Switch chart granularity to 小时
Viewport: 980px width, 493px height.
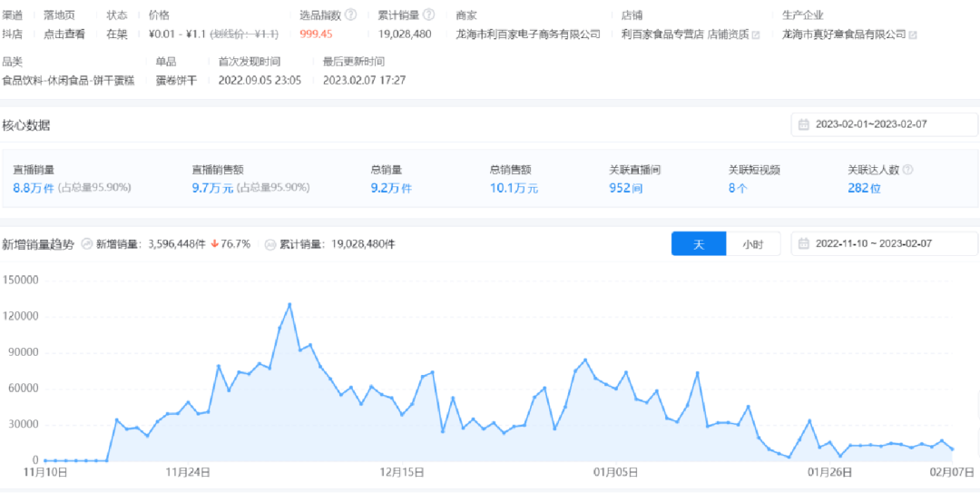point(752,244)
